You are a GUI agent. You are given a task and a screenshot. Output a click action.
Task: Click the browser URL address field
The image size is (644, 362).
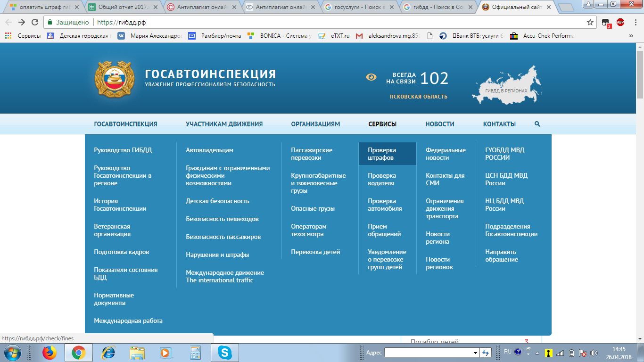[330, 22]
